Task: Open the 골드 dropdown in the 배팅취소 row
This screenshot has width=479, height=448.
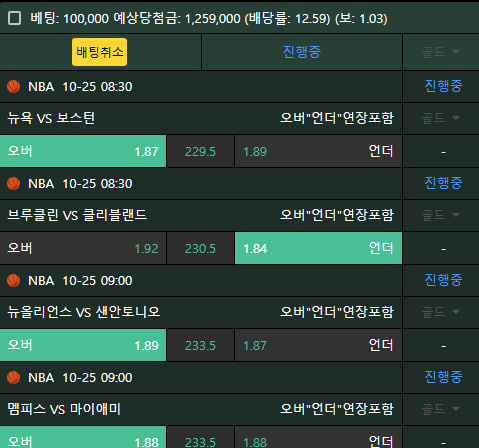Action: pyautogui.click(x=441, y=52)
